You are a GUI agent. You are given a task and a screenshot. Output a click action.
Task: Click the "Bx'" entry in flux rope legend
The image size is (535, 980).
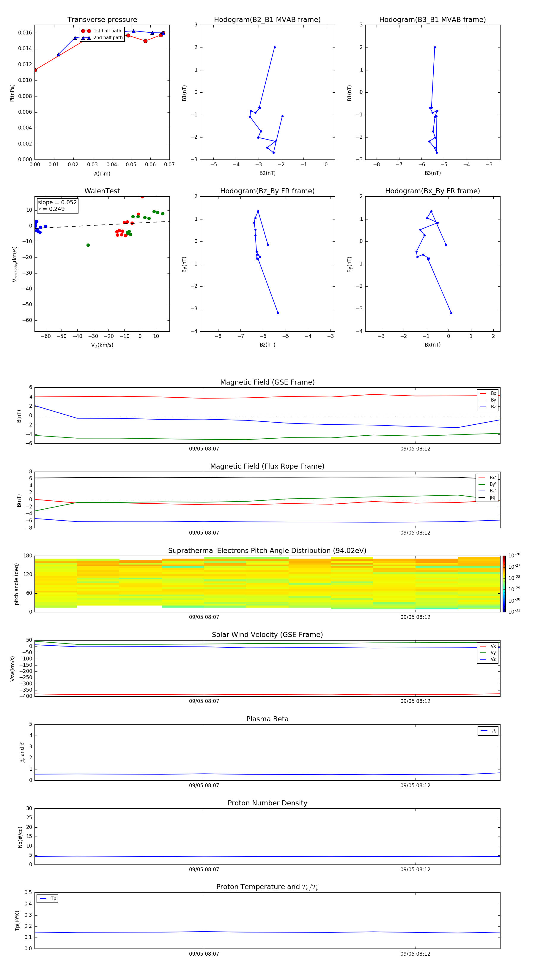(x=487, y=478)
